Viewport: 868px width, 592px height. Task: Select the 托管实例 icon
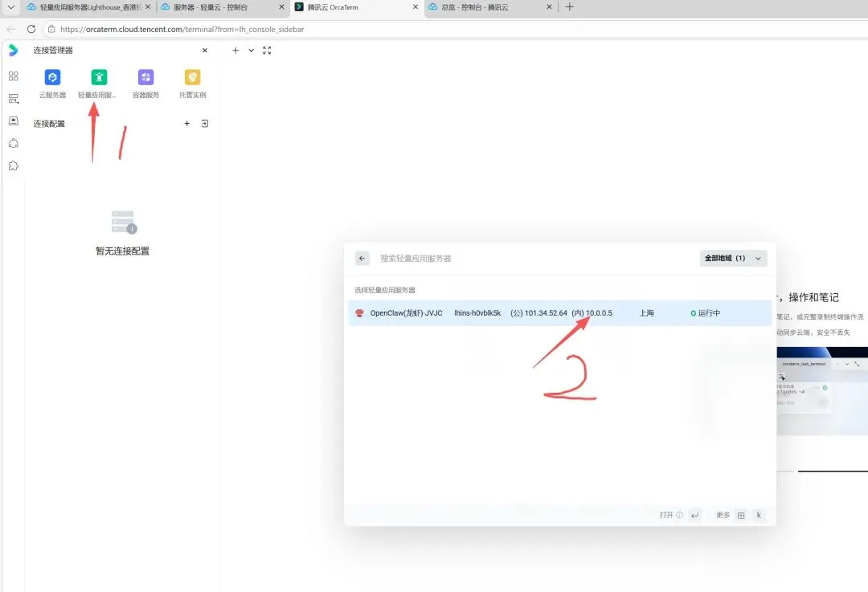coord(192,77)
